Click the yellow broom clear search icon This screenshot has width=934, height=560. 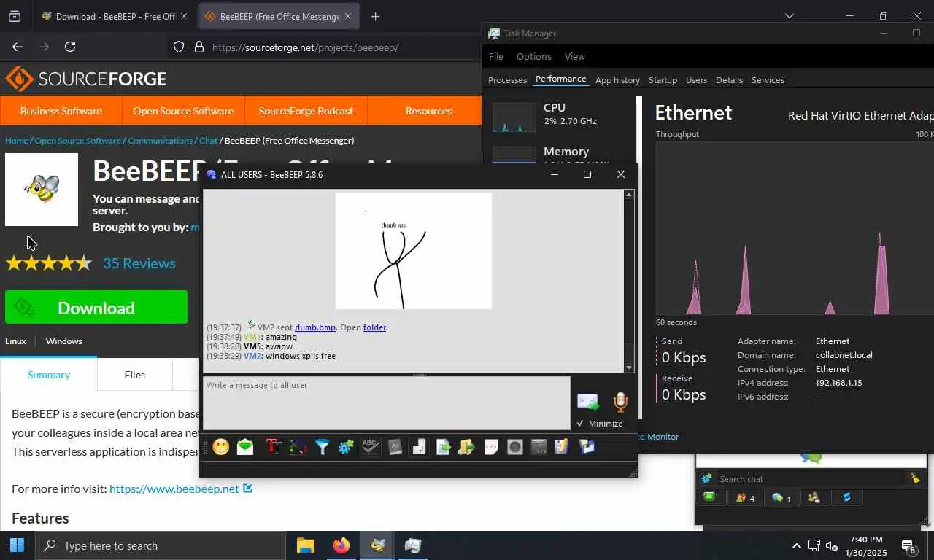pos(915,478)
